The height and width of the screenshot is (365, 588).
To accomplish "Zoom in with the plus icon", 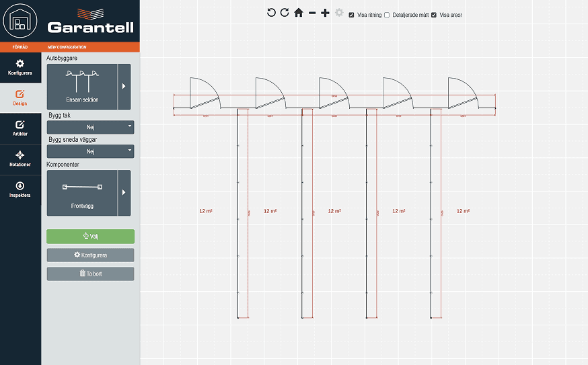I will click(x=325, y=13).
